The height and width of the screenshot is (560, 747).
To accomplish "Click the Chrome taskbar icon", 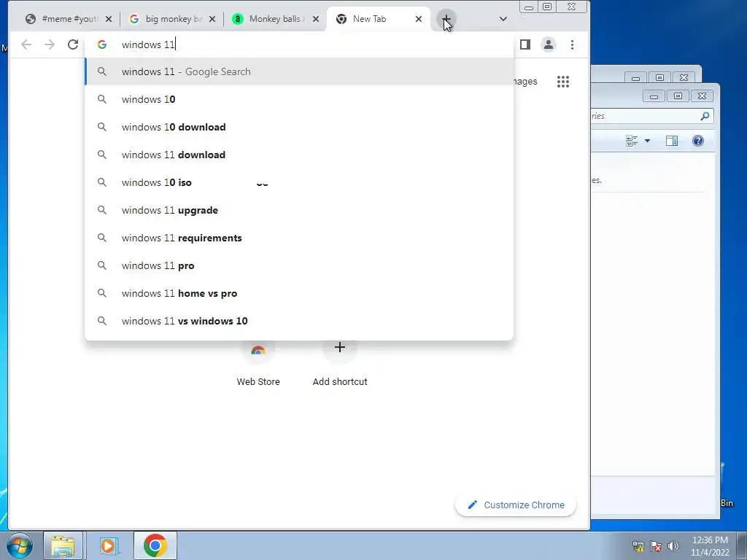I will [155, 545].
